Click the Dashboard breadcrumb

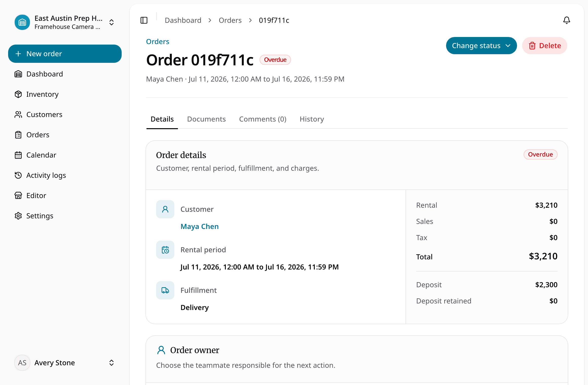183,20
